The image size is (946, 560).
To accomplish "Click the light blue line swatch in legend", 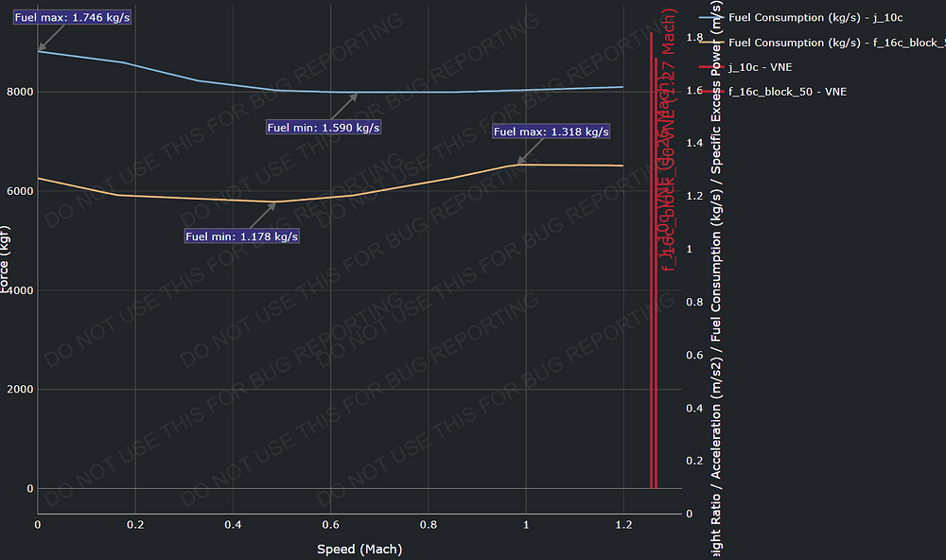I will click(x=710, y=18).
